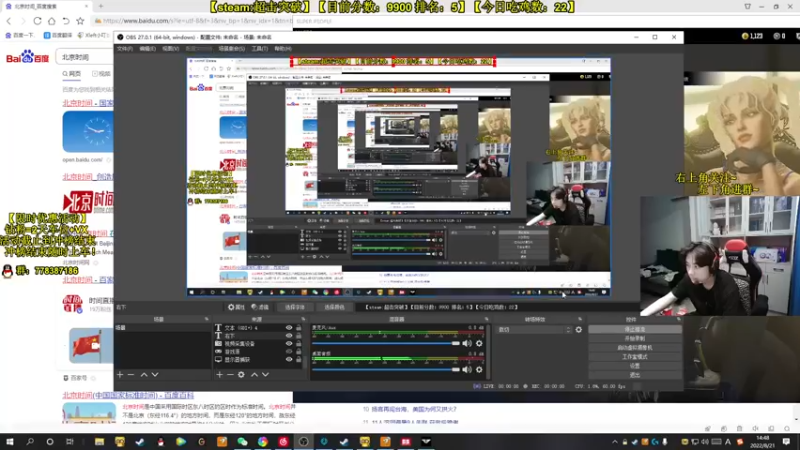Viewport: 800px width, 450px height.
Task: Bookmark page with star icon
Action: pos(80,21)
